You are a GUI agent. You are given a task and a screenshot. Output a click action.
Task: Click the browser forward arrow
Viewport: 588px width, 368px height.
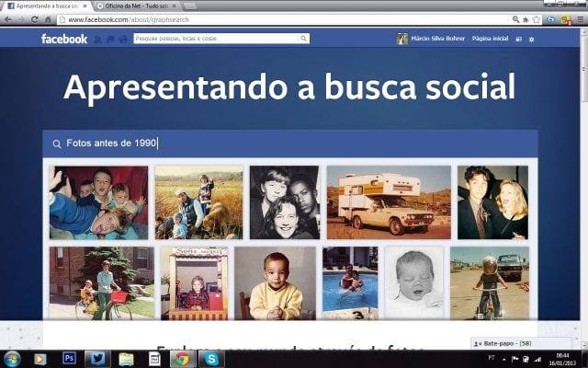point(21,19)
